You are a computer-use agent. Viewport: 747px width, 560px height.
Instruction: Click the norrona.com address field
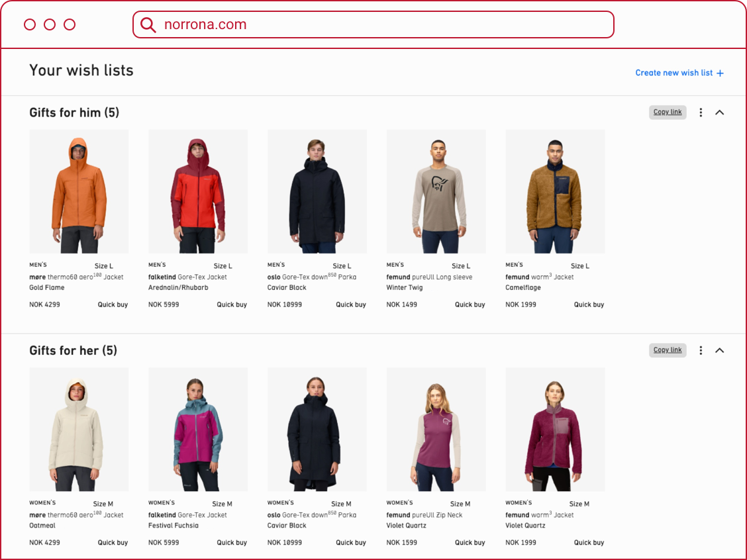tap(373, 24)
